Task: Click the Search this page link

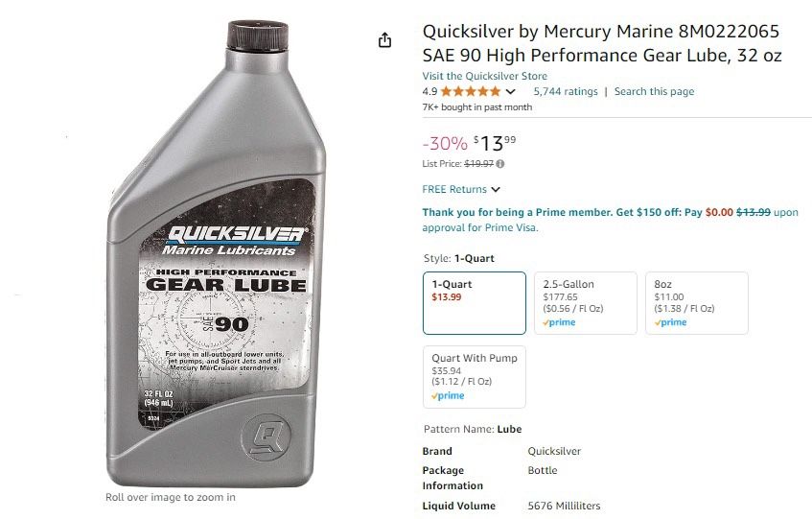Action: pyautogui.click(x=654, y=92)
